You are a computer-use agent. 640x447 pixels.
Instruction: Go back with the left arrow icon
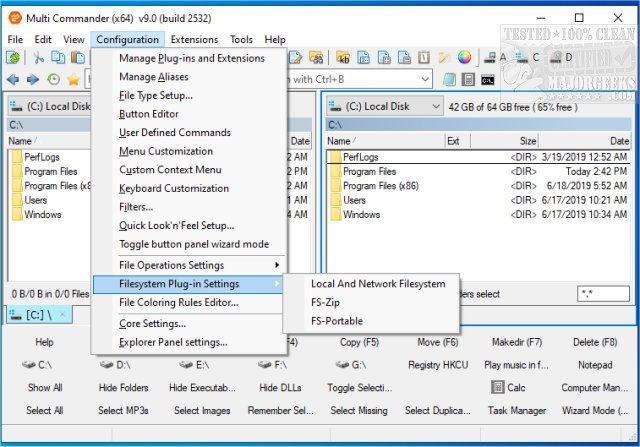tap(13, 79)
